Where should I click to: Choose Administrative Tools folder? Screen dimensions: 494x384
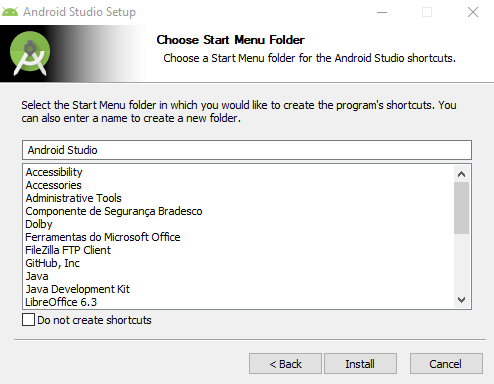tap(73, 198)
